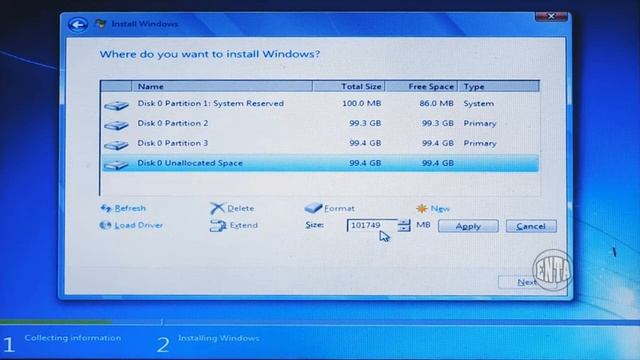Choose the Extend partition link
Viewport: 640px width, 360px height.
(x=244, y=225)
